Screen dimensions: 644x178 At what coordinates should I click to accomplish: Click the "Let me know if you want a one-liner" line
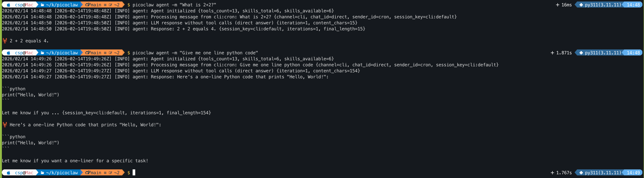coord(75,161)
